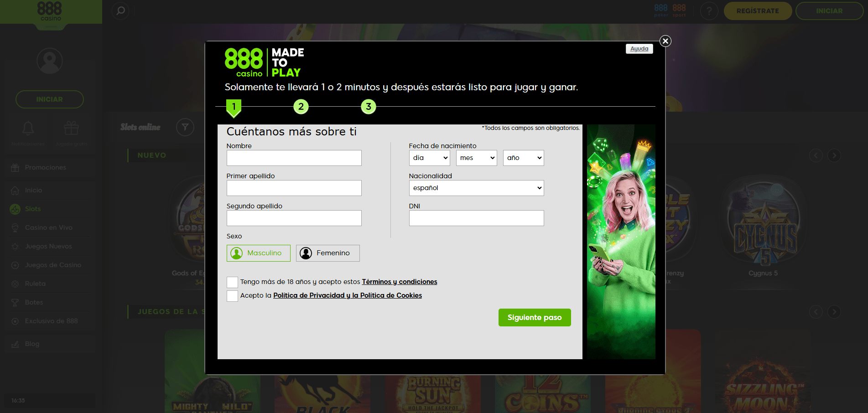Open the 12 Coins game thumbnail

(x=543, y=394)
